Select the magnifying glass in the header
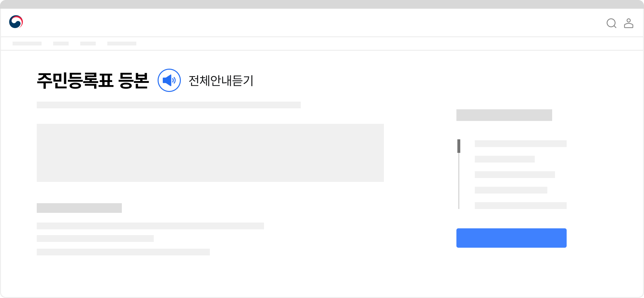 [x=611, y=23]
